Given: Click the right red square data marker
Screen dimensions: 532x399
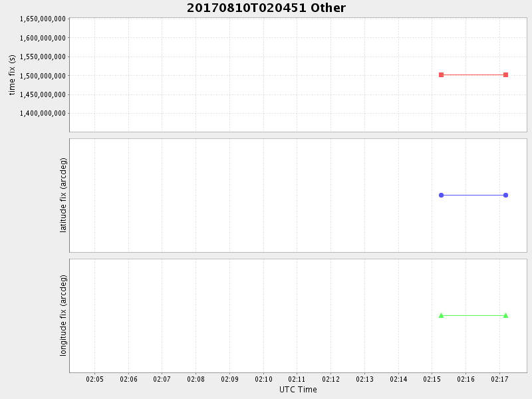Looking at the screenshot, I should click(x=505, y=74).
